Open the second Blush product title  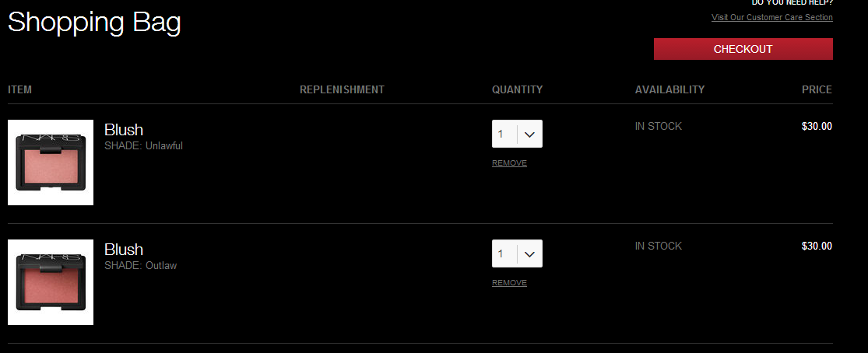pyautogui.click(x=124, y=249)
